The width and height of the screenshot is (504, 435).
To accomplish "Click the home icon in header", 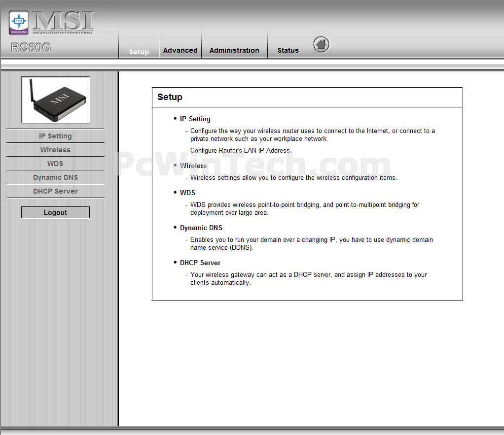I will click(321, 44).
